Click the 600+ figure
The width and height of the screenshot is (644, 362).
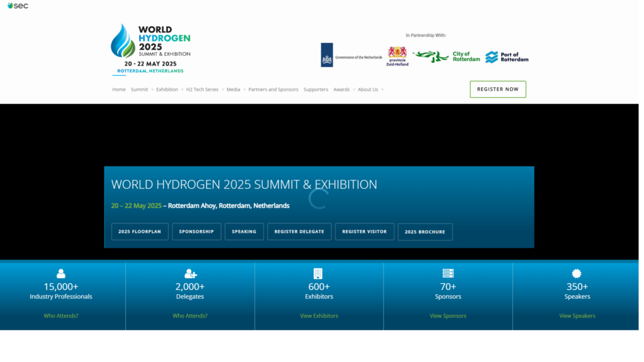click(319, 287)
